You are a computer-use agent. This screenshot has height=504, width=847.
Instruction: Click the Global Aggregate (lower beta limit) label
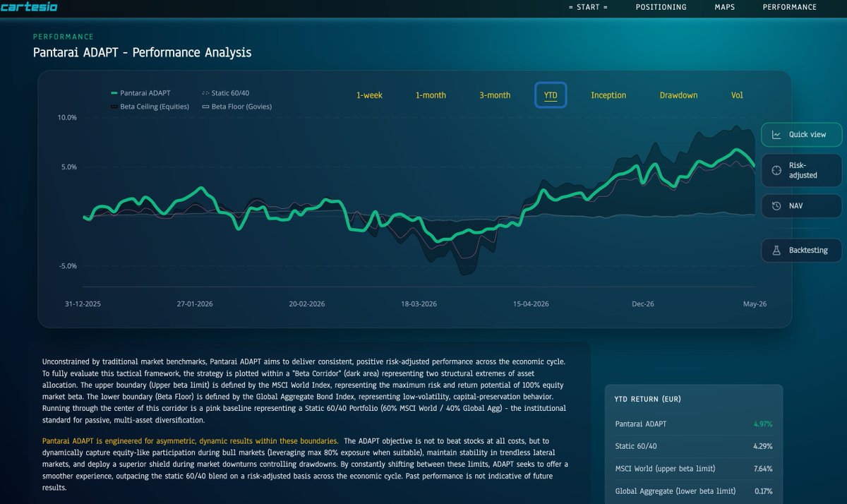(675, 491)
